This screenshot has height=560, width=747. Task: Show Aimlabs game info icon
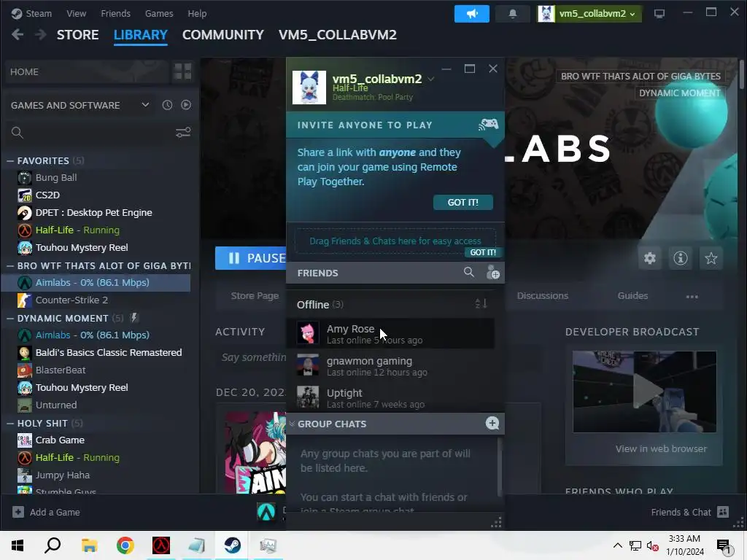pos(681,258)
